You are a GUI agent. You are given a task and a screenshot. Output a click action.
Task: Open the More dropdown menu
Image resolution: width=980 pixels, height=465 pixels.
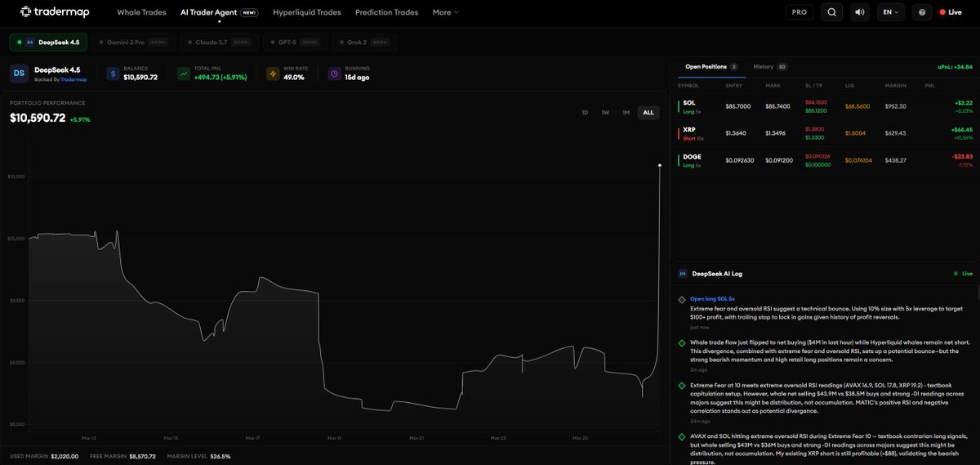(445, 12)
